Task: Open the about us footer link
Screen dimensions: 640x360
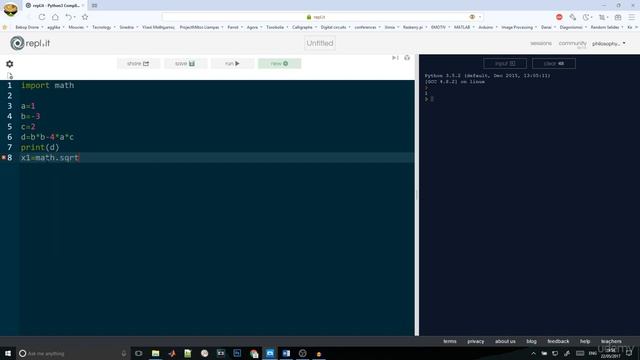Action: point(505,341)
